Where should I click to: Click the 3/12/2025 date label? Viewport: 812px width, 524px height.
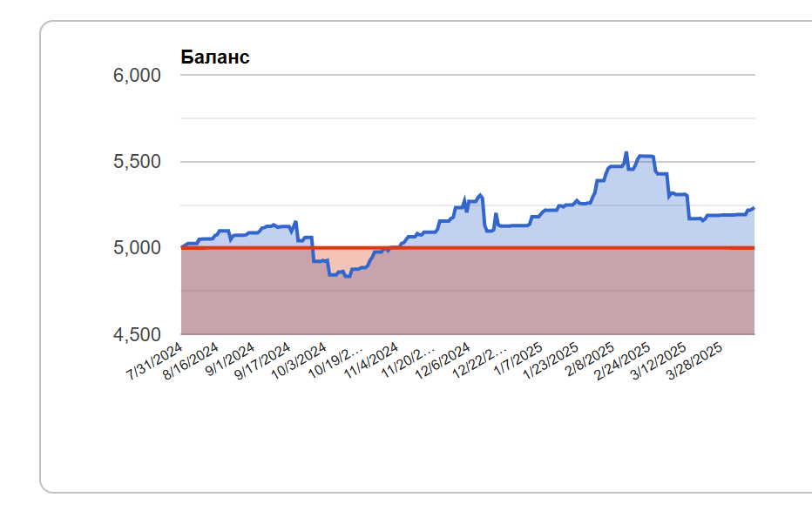coord(660,361)
